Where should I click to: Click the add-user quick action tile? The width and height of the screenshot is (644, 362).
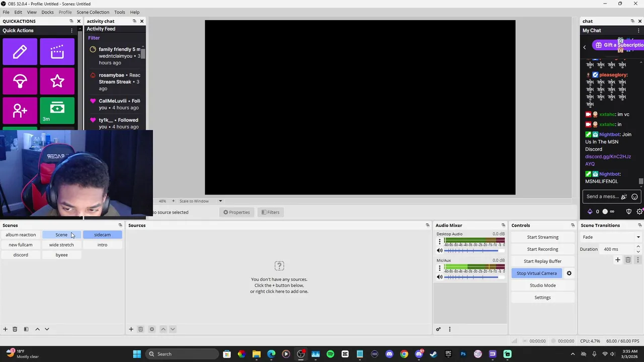pyautogui.click(x=20, y=110)
